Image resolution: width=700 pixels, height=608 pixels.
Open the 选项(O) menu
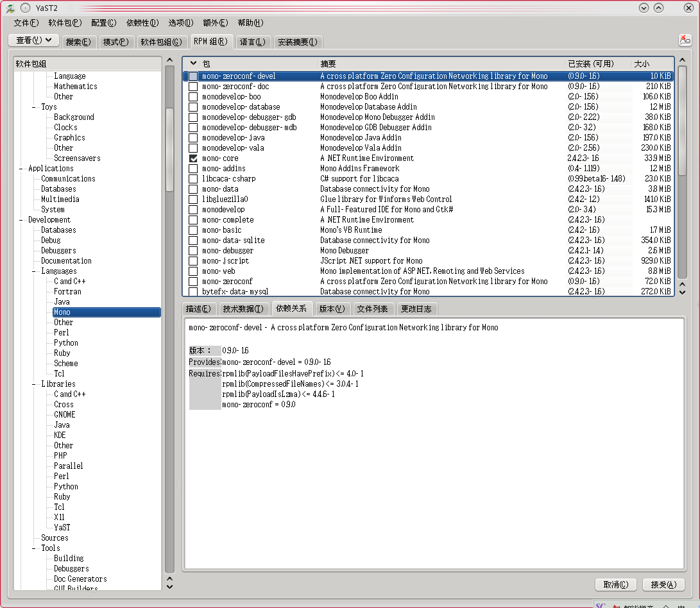tap(181, 22)
